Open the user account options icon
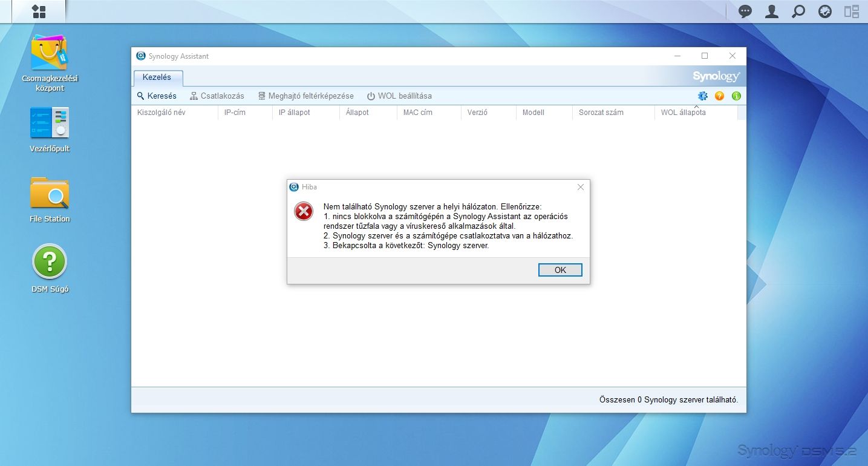This screenshot has height=466, width=868. 772,11
